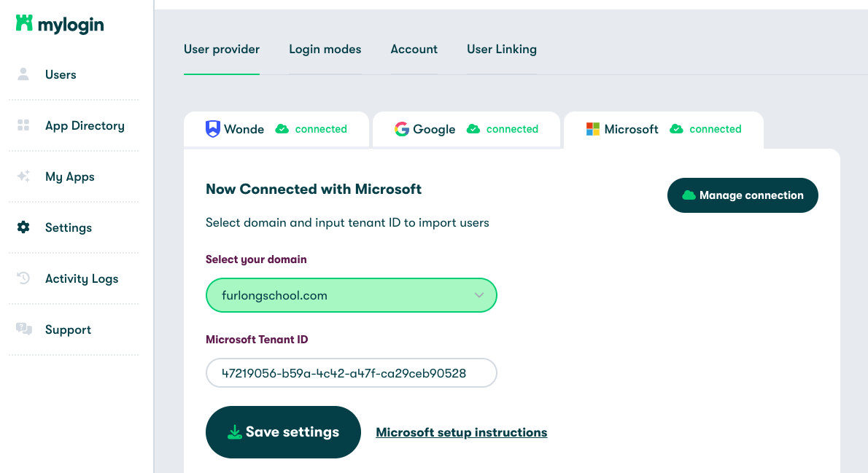This screenshot has height=473, width=868.
Task: Click the cloud icon in Manage connection
Action: pyautogui.click(x=689, y=195)
